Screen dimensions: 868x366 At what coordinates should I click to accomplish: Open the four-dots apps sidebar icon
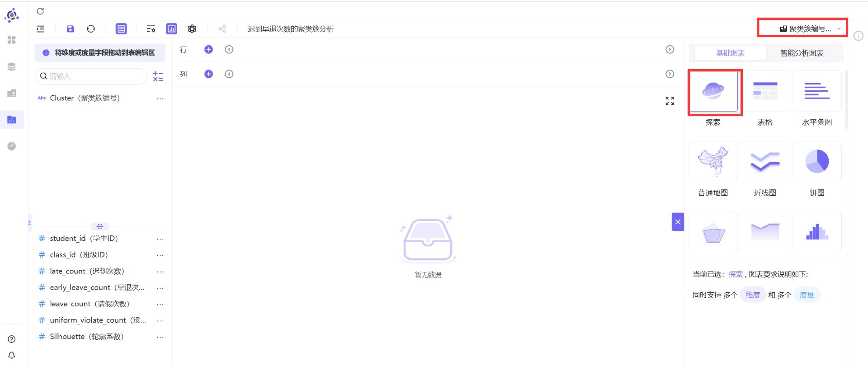(12, 40)
